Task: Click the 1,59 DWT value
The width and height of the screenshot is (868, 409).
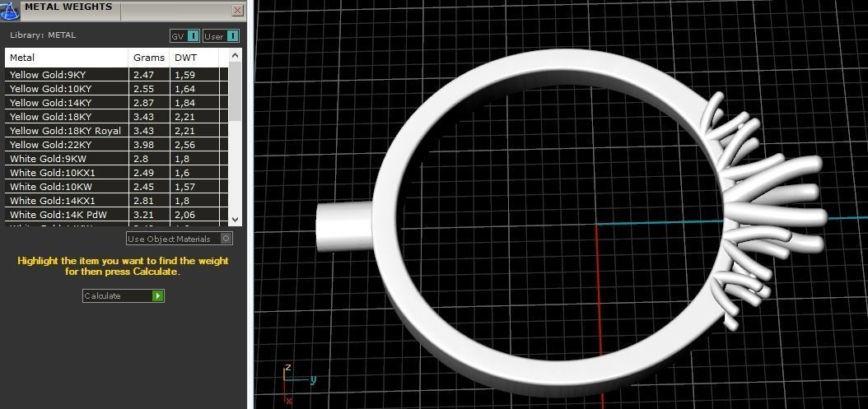Action: (185, 75)
